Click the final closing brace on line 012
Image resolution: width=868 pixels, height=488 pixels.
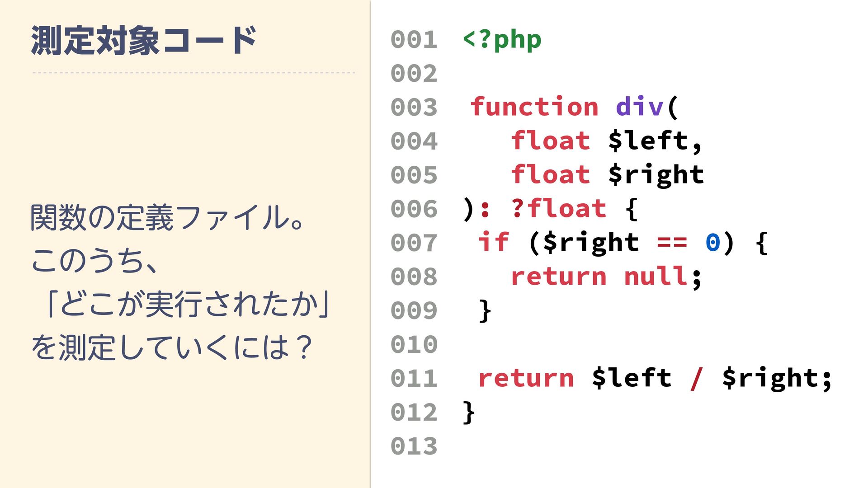tap(469, 412)
